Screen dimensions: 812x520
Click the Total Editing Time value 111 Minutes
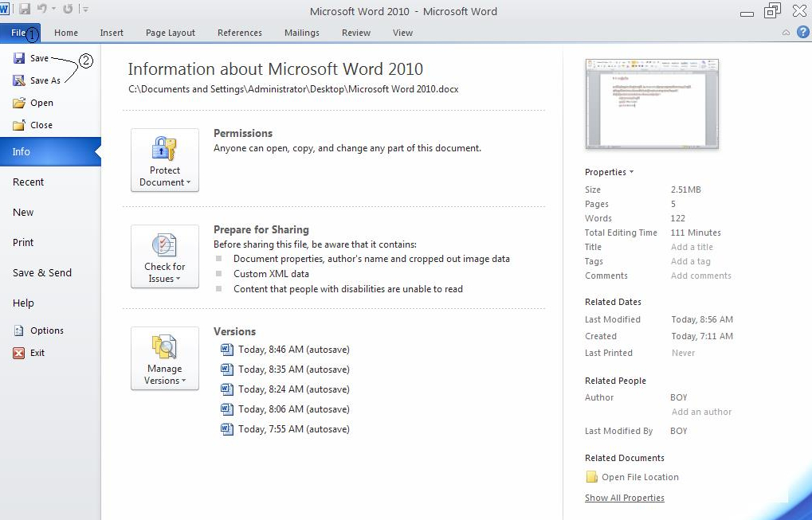pyautogui.click(x=696, y=233)
